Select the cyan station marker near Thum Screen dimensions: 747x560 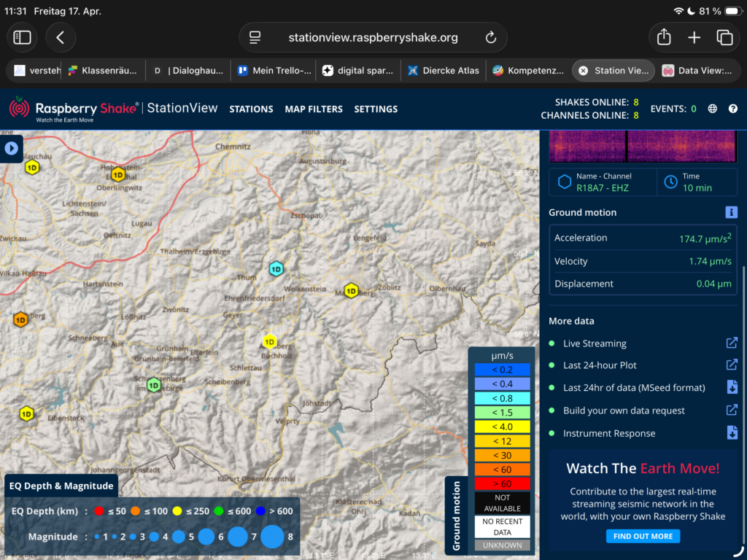pyautogui.click(x=276, y=269)
